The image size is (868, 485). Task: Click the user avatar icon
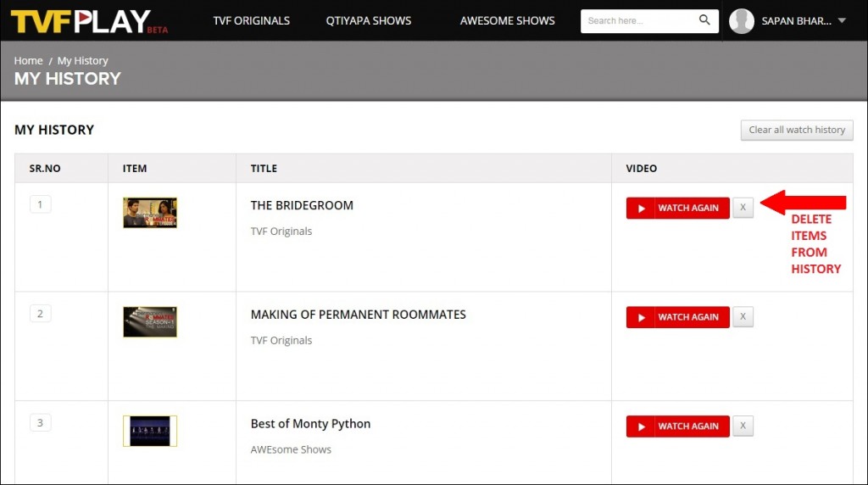point(741,21)
